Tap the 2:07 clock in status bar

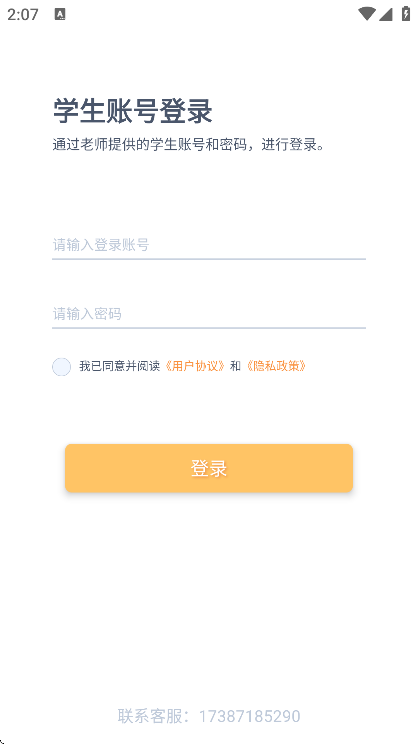(23, 15)
